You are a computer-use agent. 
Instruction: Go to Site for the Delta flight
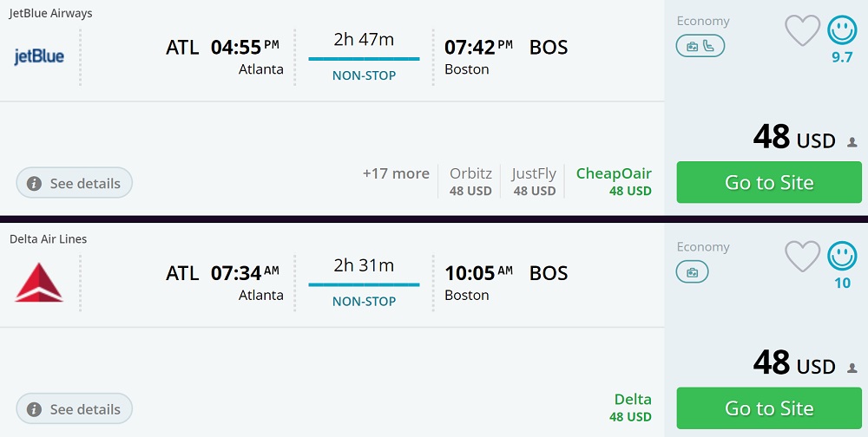coord(769,408)
